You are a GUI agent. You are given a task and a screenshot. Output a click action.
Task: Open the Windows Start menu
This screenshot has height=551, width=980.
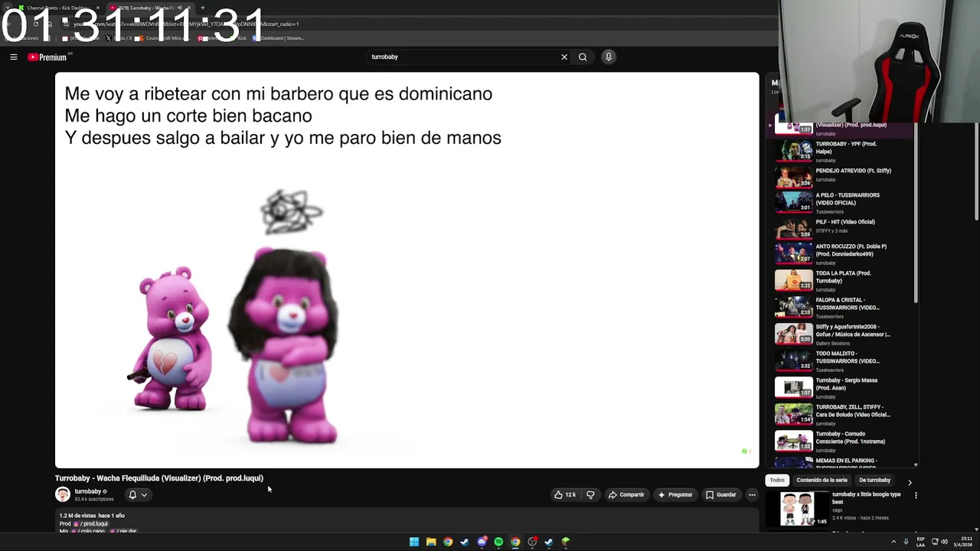[x=414, y=542]
